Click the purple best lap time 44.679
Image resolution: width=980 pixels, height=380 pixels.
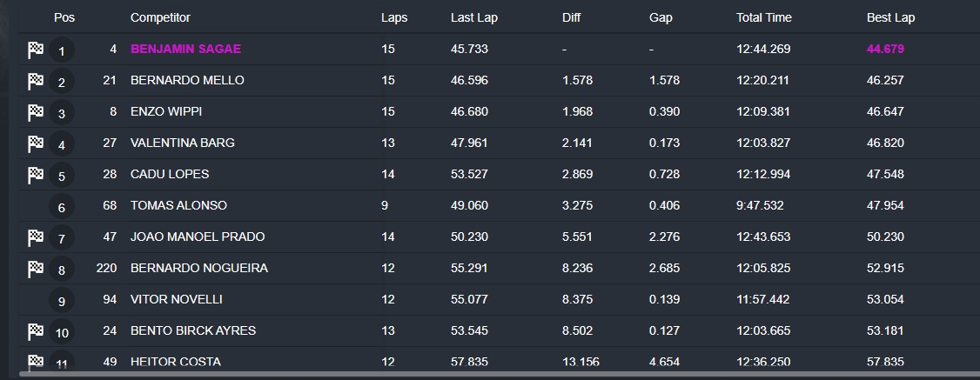(x=885, y=50)
